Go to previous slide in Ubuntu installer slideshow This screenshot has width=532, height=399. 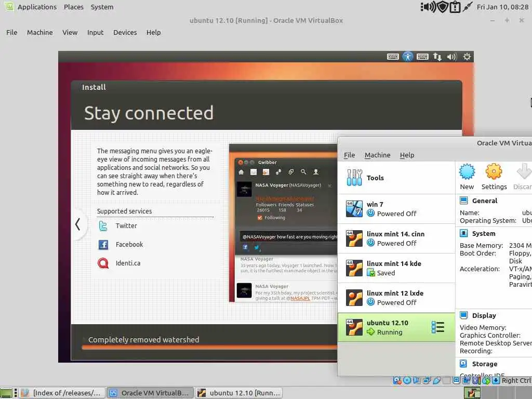click(x=78, y=224)
